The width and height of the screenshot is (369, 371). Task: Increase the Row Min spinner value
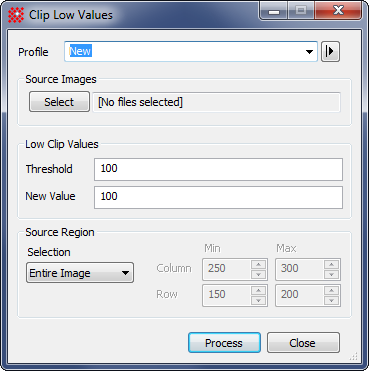[259, 290]
